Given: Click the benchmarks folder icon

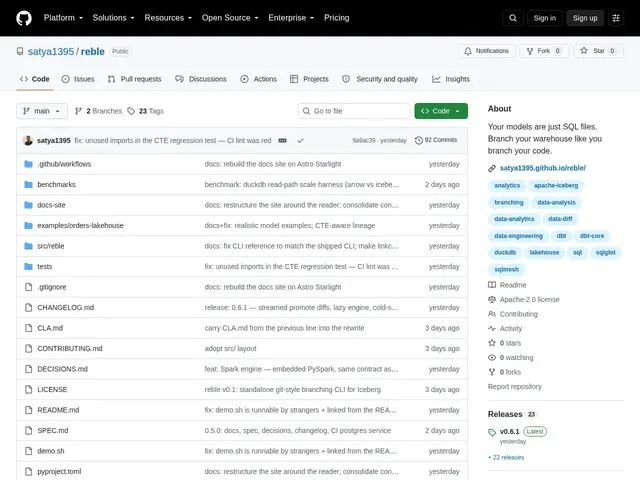Looking at the screenshot, I should tap(28, 184).
